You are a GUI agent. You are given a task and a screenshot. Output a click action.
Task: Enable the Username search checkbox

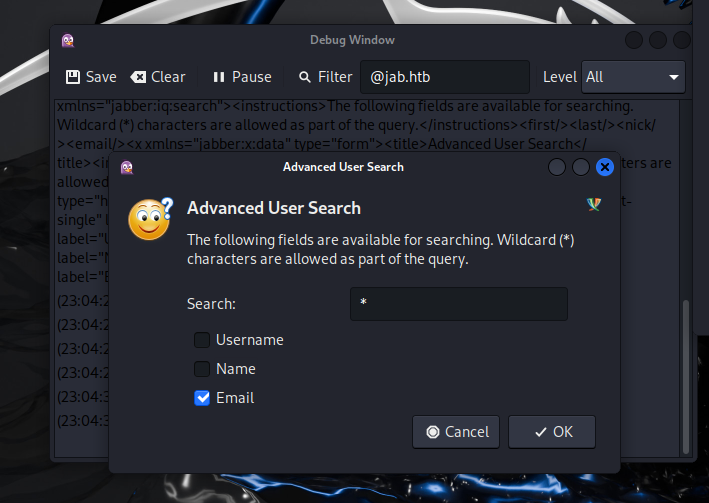pos(202,340)
